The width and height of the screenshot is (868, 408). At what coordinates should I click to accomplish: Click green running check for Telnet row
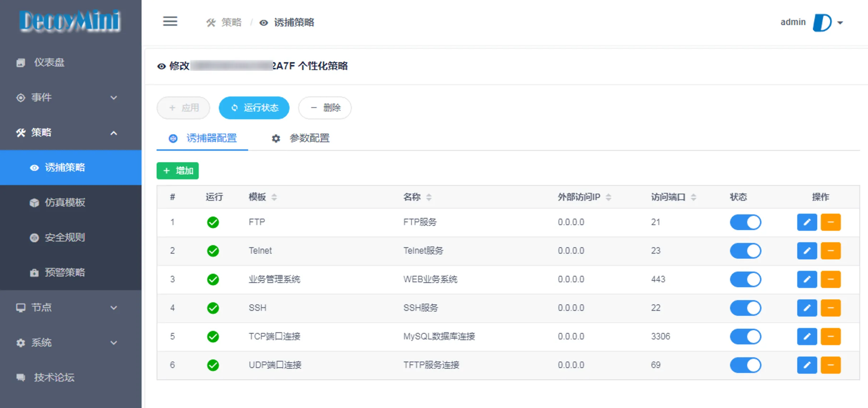coord(213,251)
